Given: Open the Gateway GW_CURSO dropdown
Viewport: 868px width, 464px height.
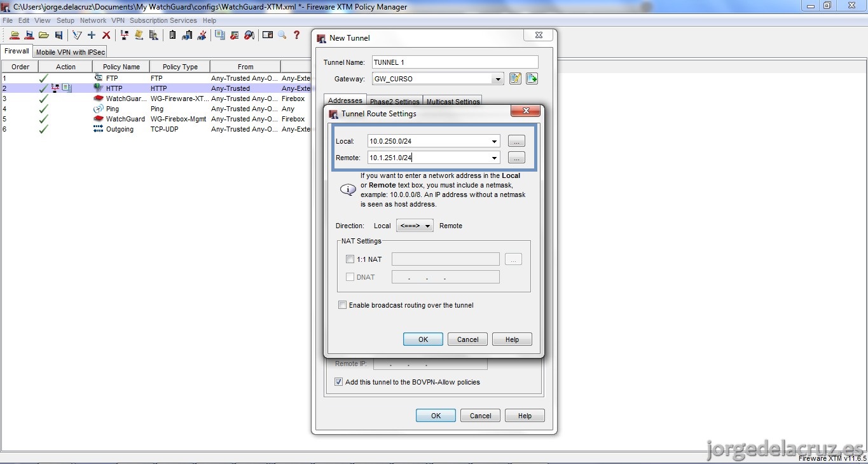Looking at the screenshot, I should [x=497, y=79].
